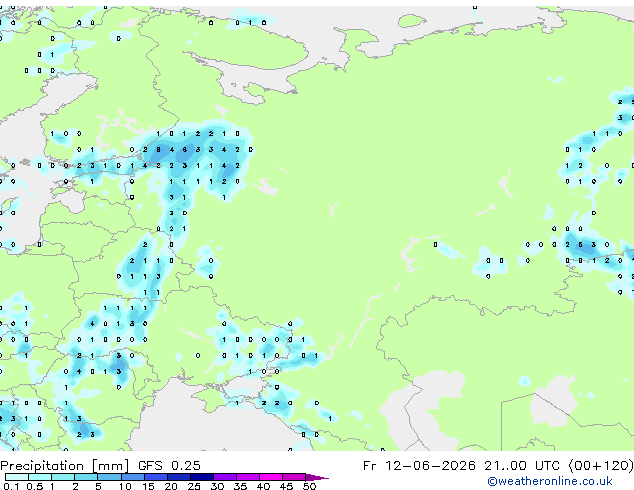Click the 2–5 mm legend swatch
The image size is (634, 490).
(x=86, y=477)
